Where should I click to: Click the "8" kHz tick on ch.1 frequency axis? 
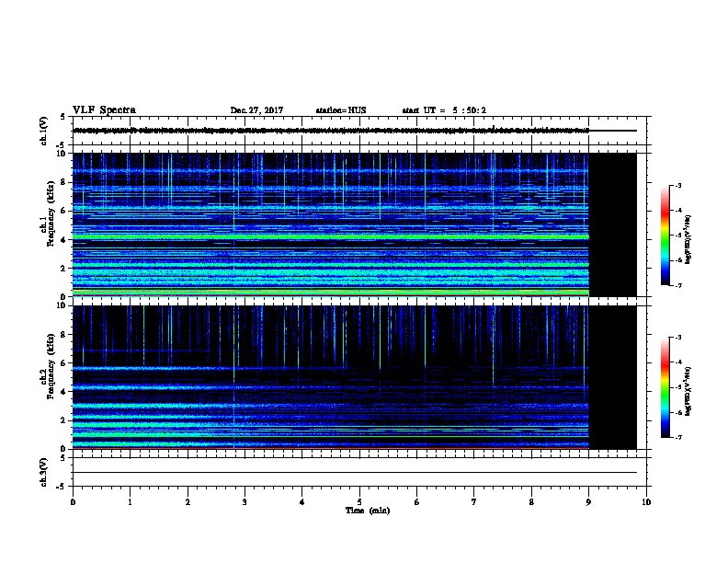coord(63,182)
